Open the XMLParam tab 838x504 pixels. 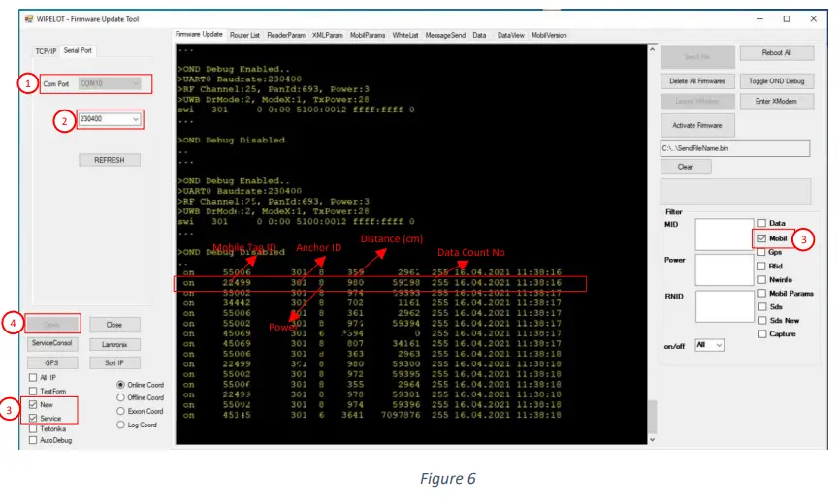(x=328, y=35)
